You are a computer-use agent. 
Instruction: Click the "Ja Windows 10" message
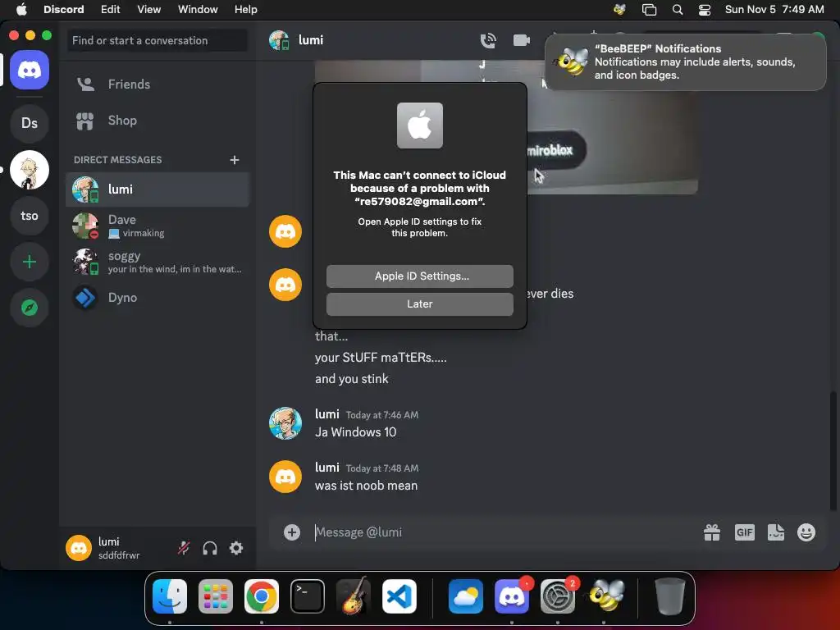pos(356,432)
